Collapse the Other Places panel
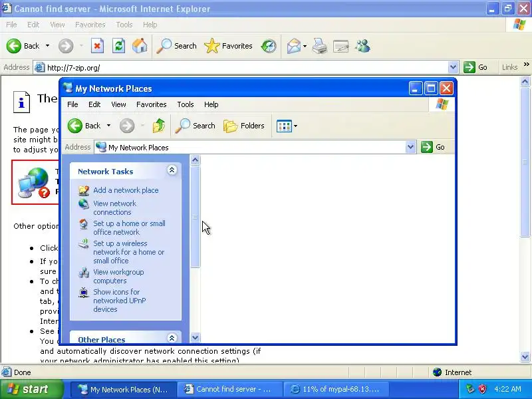Viewport: 532px width, 399px height. tap(172, 338)
